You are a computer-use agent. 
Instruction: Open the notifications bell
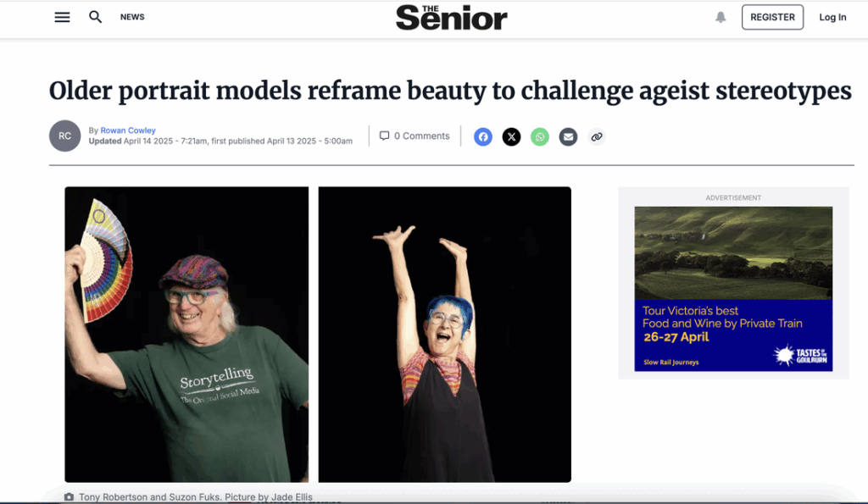coord(721,17)
